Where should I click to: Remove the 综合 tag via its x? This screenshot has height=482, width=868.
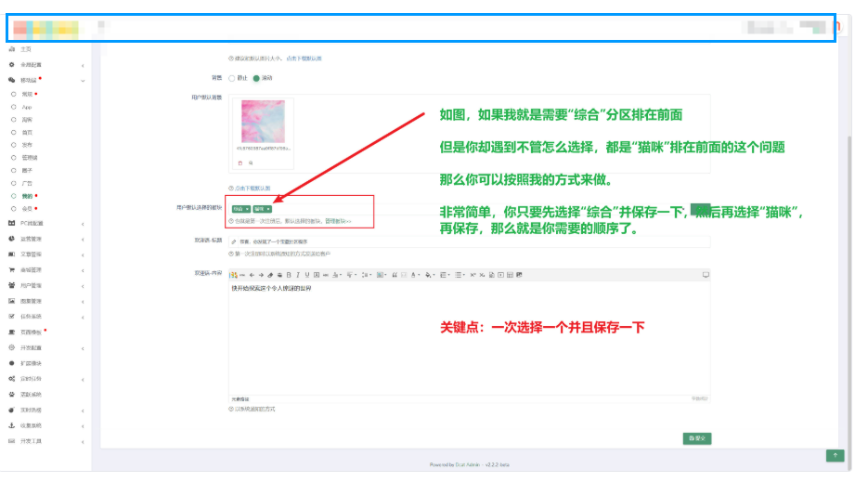pyautogui.click(x=247, y=209)
